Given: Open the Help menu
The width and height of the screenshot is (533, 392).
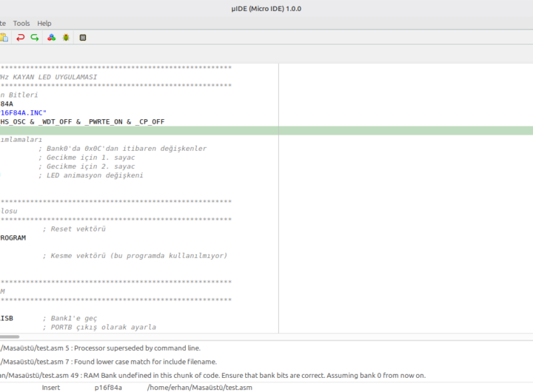Looking at the screenshot, I should pyautogui.click(x=44, y=23).
